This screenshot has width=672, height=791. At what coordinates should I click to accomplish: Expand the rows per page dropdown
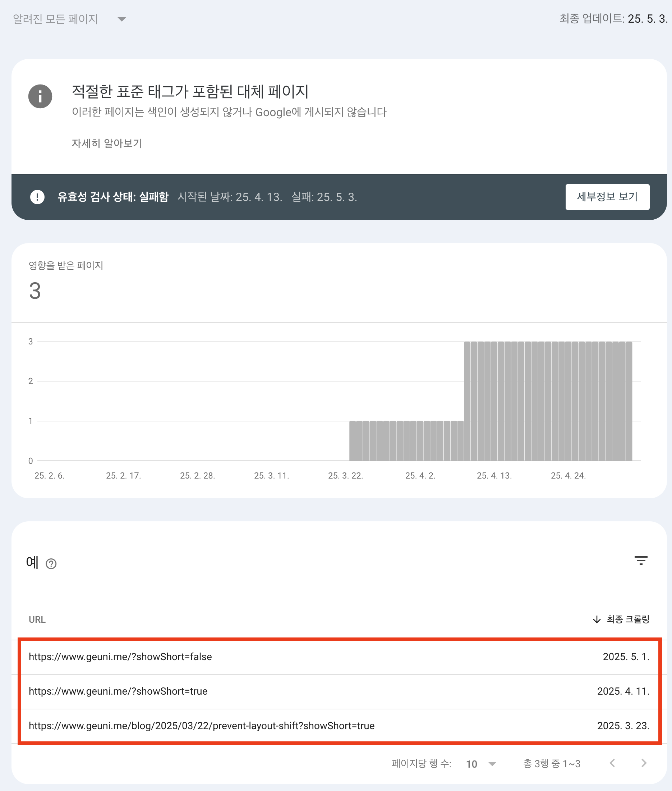[x=492, y=764]
